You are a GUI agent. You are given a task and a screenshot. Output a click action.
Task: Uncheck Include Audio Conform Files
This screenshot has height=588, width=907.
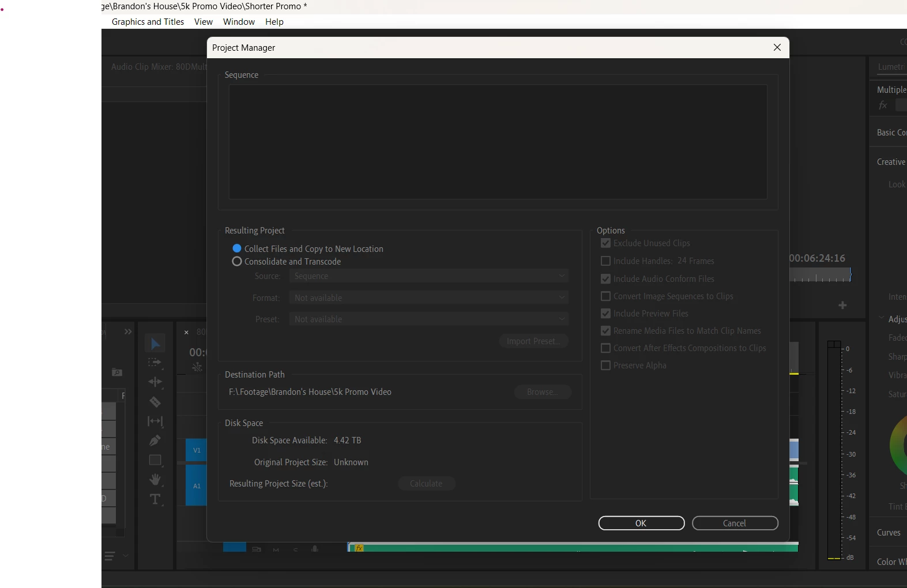click(605, 279)
